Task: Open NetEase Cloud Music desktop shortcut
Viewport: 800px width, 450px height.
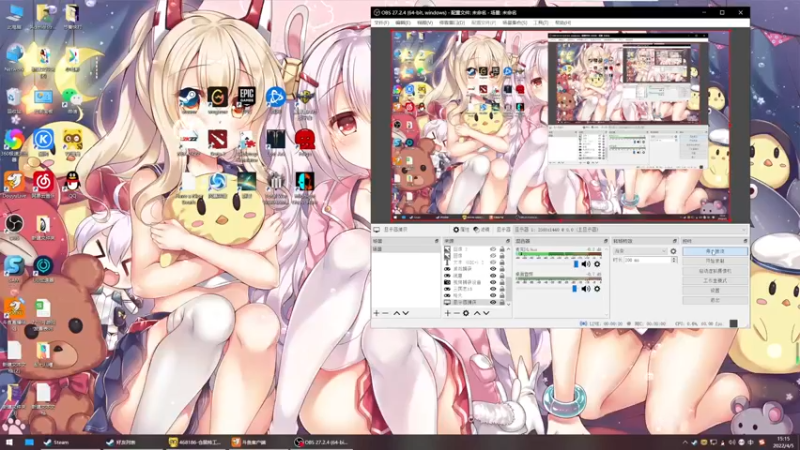Action: pos(43,185)
